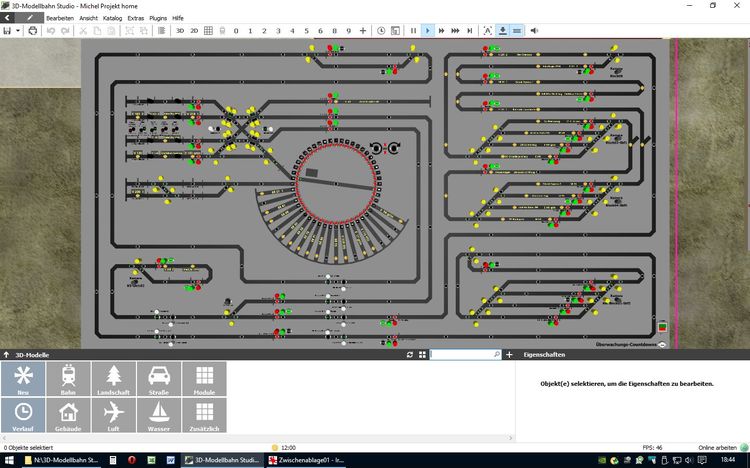Select the Wasser boat category
Image resolution: width=750 pixels, height=468 pixels.
(158, 414)
